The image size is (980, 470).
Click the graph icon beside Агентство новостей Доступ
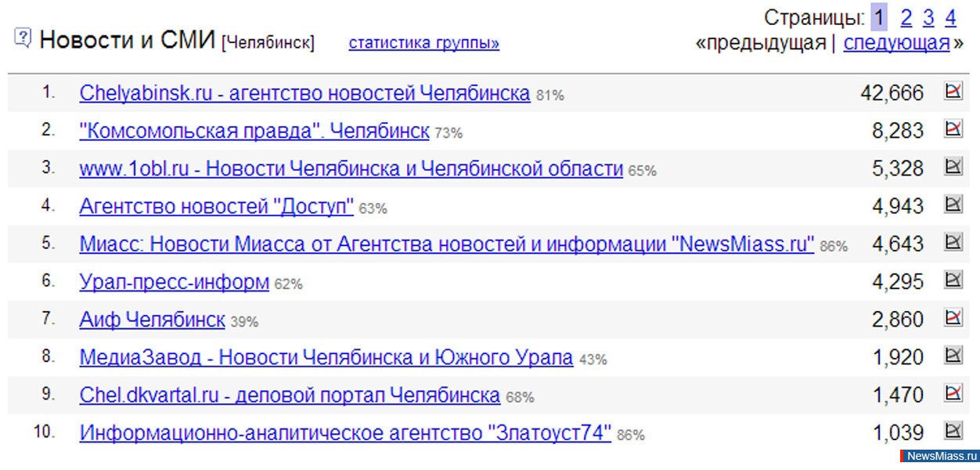[x=953, y=205]
